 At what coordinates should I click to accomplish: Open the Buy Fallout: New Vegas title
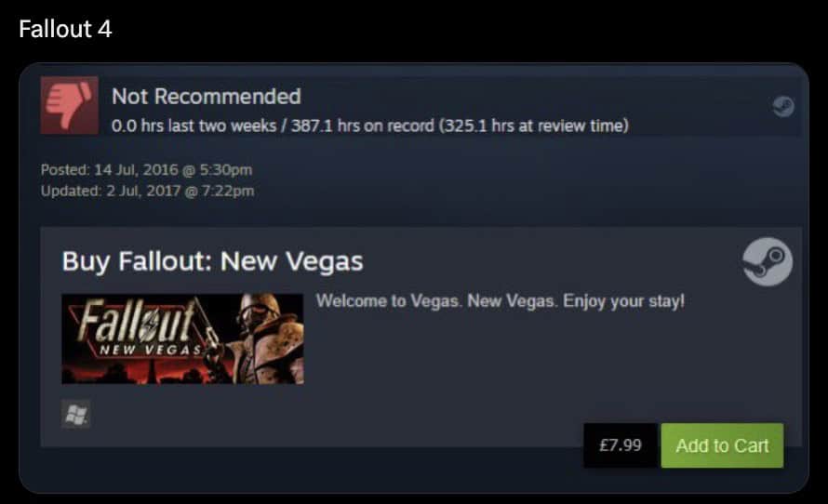(x=213, y=261)
